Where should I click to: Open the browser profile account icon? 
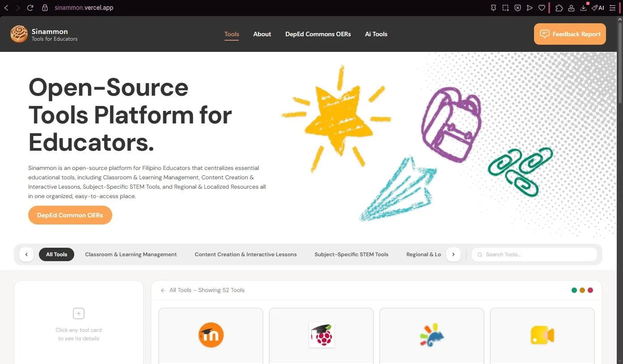point(571,8)
